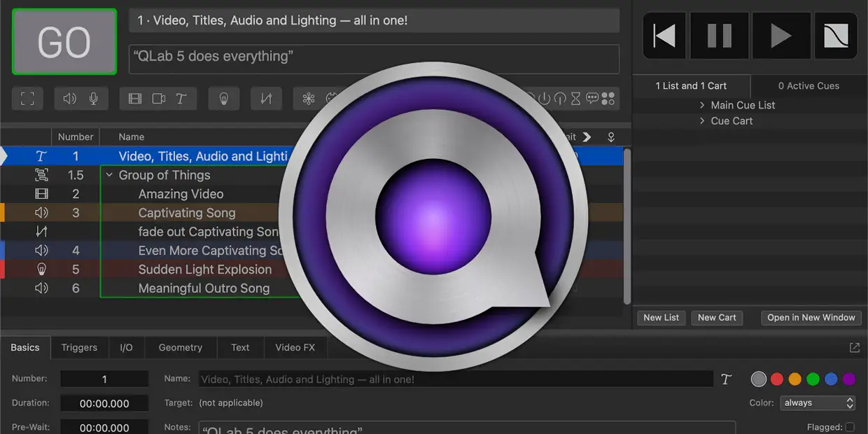Choose the red cue color swatch

(x=776, y=379)
